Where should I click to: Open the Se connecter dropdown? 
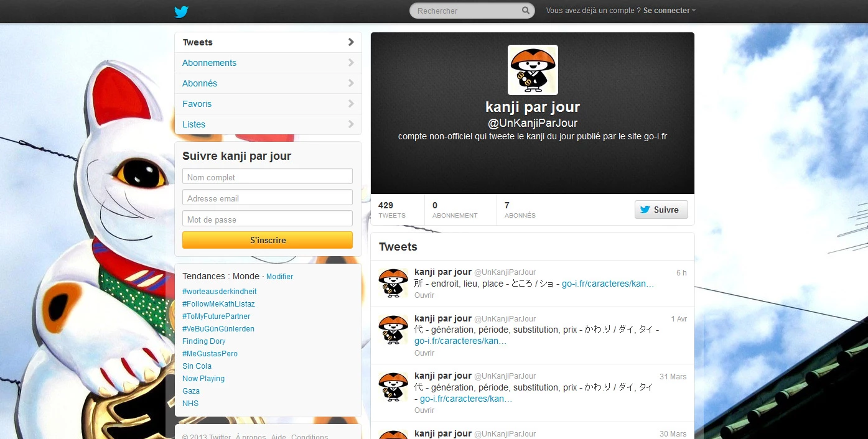point(670,11)
